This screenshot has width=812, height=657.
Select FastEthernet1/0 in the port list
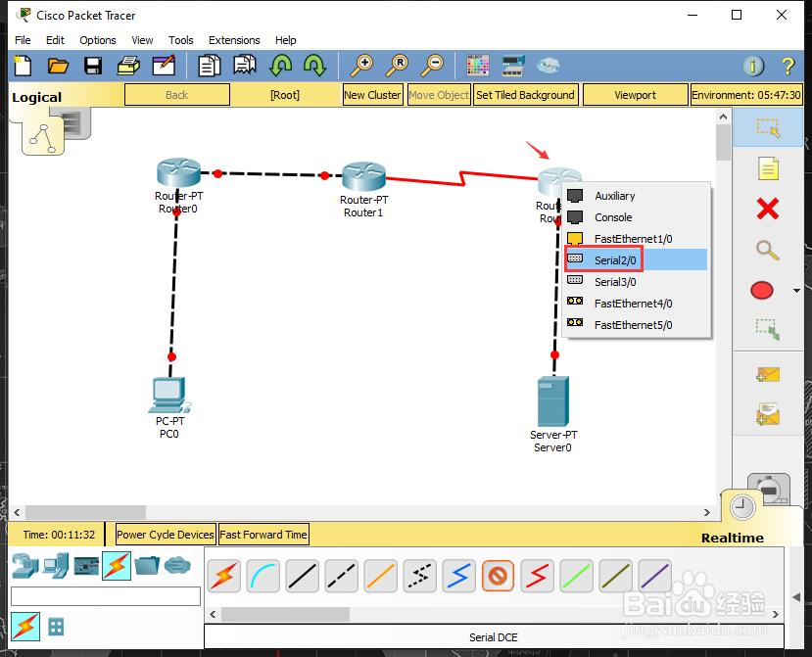point(637,239)
